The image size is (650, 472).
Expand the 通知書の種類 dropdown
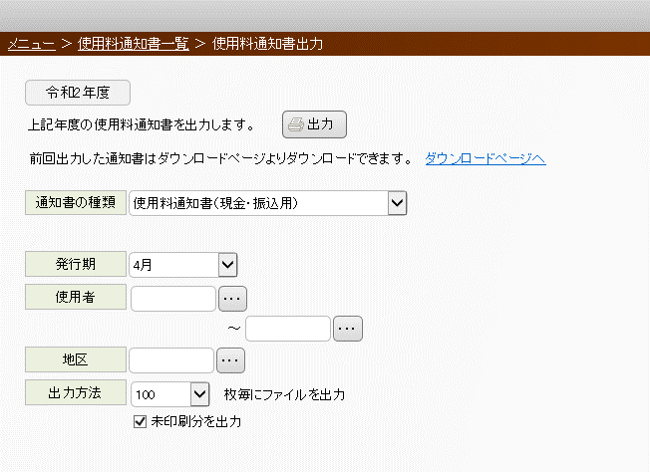(397, 203)
